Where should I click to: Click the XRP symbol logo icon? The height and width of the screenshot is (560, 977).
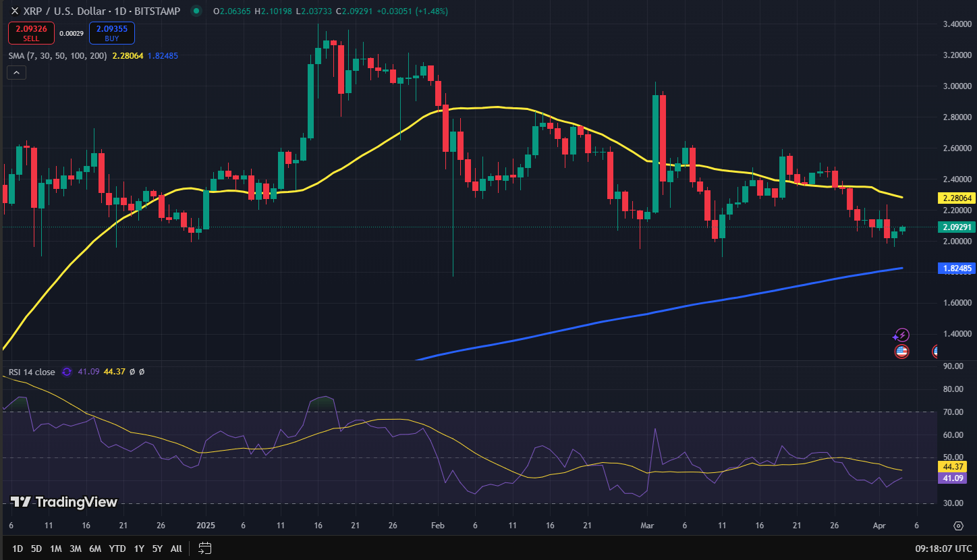click(x=14, y=11)
